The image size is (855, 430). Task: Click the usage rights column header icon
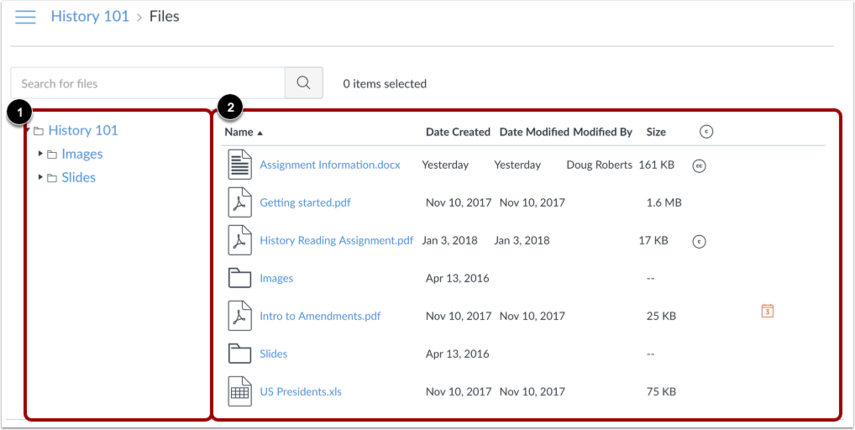706,131
